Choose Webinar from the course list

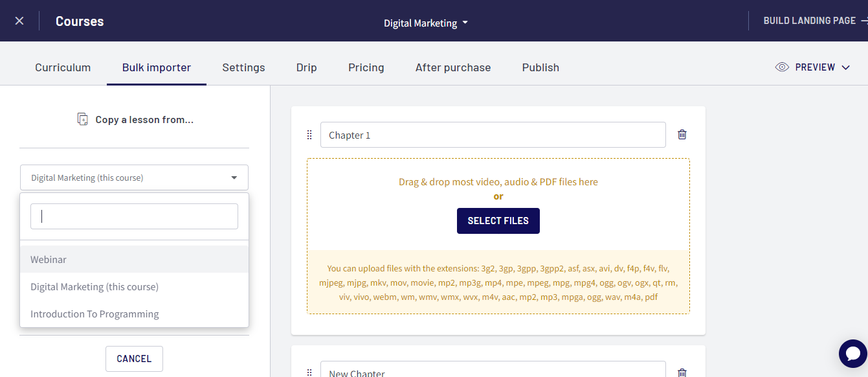point(134,259)
